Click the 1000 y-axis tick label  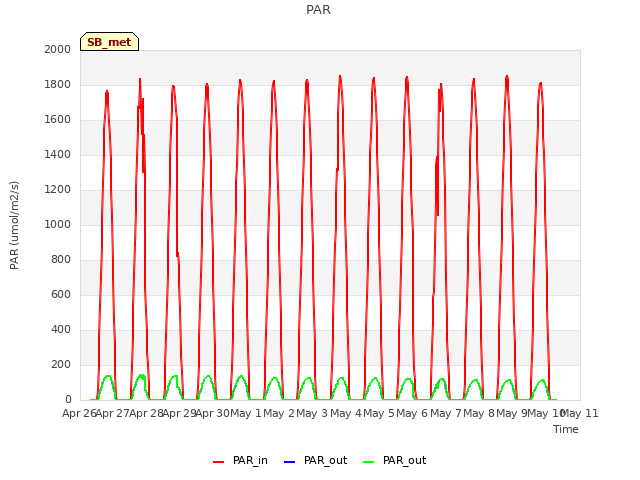(x=58, y=224)
